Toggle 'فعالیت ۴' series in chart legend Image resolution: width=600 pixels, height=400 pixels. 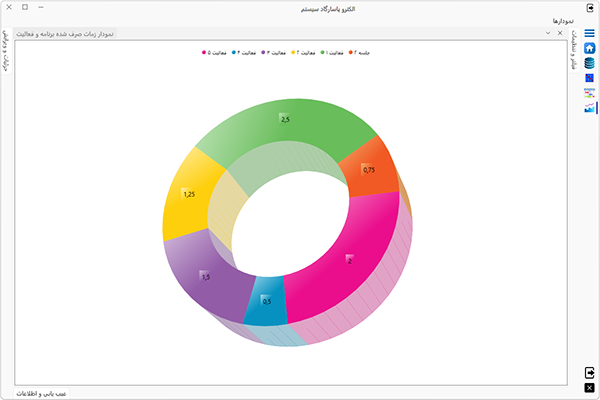(x=245, y=52)
